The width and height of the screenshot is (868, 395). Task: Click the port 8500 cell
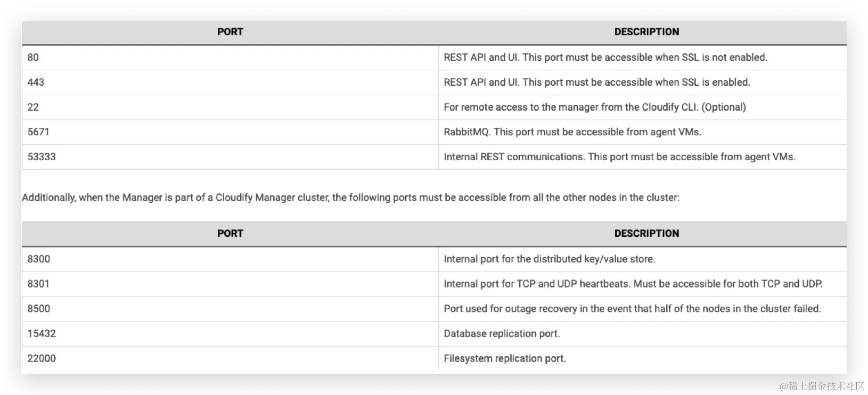click(x=230, y=309)
